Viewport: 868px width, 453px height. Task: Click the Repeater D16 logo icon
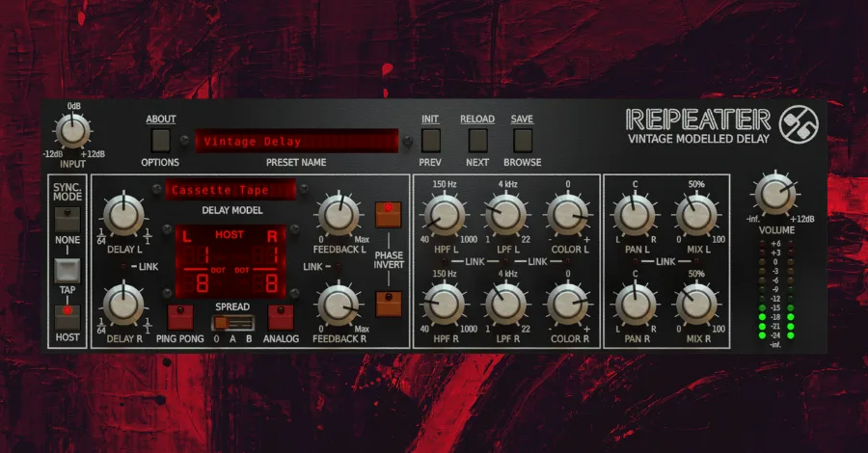click(x=799, y=124)
